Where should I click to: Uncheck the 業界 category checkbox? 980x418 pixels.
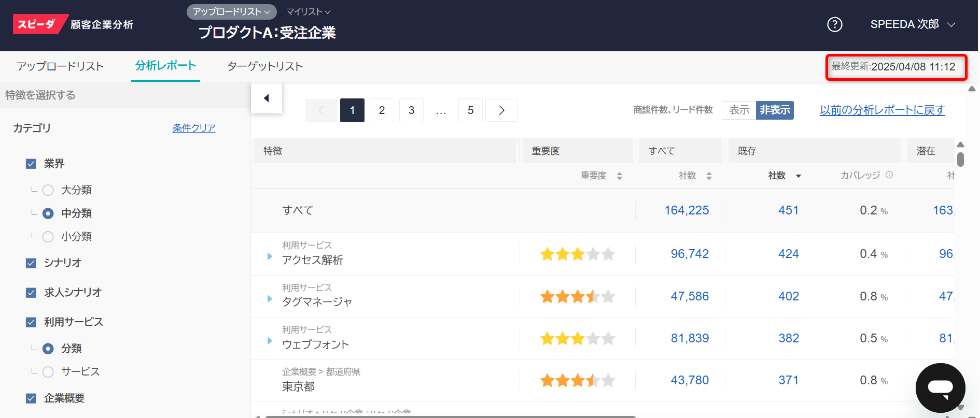pos(31,164)
